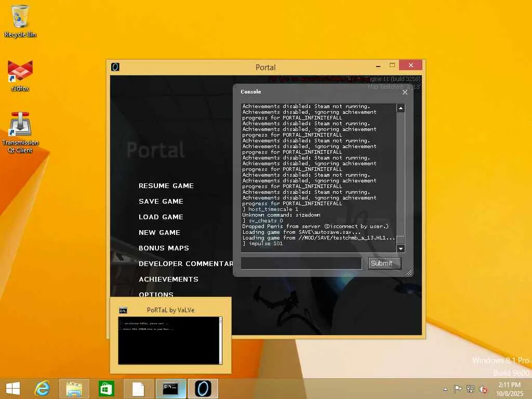Select the PoRTaL by VaLVe preview thumbnail
Image resolution: width=532 pixels, height=399 pixels.
click(x=170, y=340)
